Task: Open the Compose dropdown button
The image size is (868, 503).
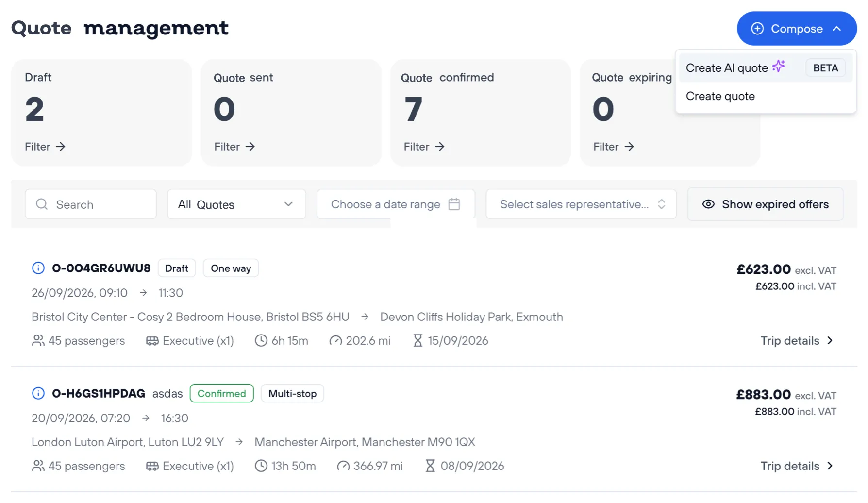Action: tap(797, 29)
